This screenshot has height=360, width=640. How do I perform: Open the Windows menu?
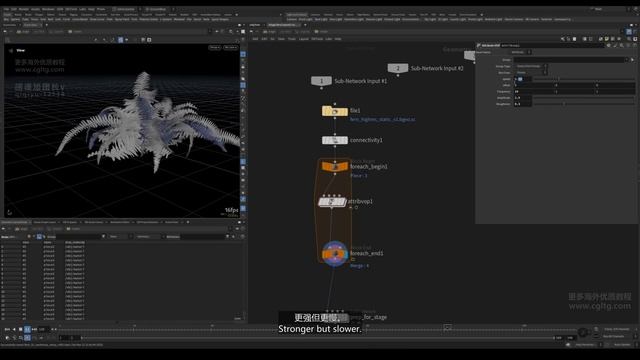48,9
